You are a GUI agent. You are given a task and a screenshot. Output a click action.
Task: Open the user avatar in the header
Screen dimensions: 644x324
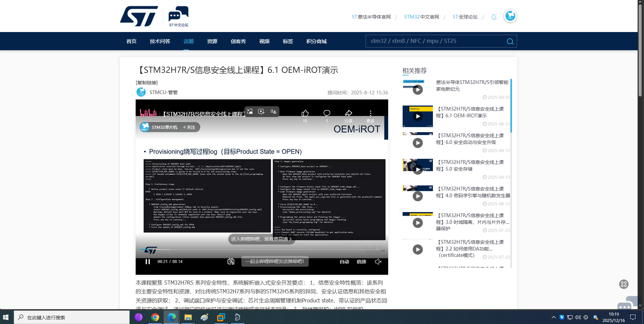coord(510,16)
